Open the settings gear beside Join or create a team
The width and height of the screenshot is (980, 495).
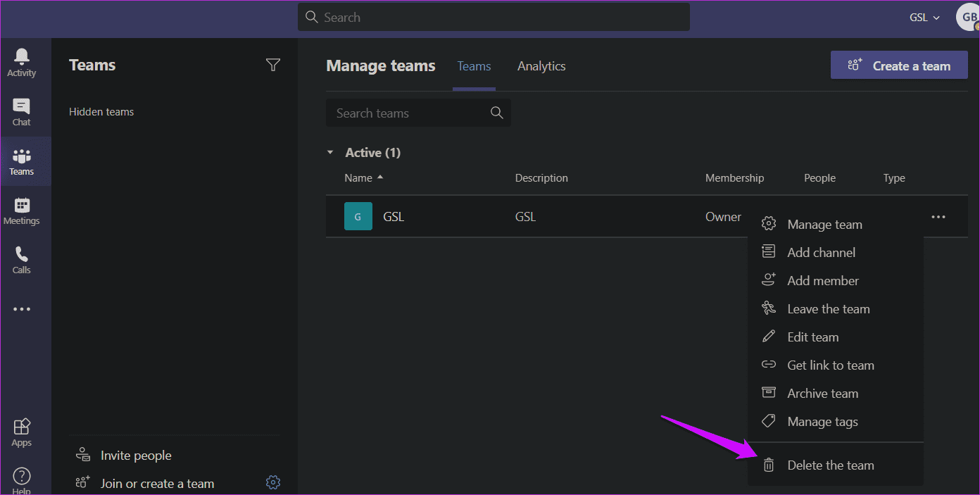pos(273,482)
